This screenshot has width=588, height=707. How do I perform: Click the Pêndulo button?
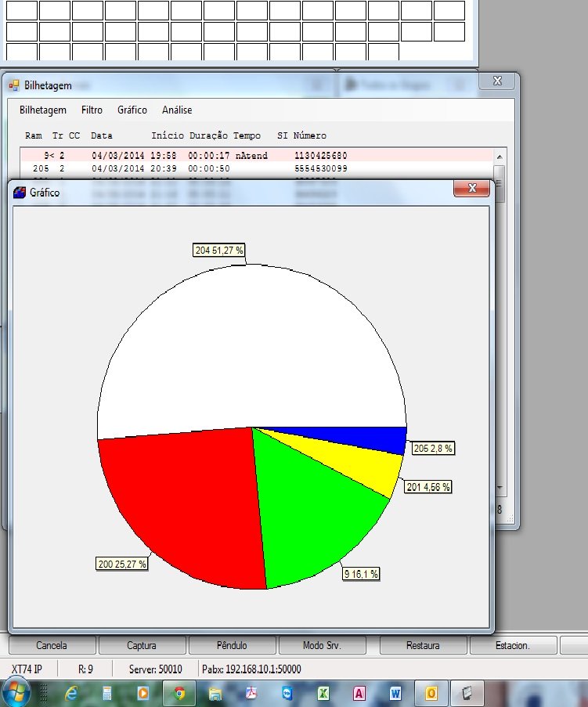232,646
